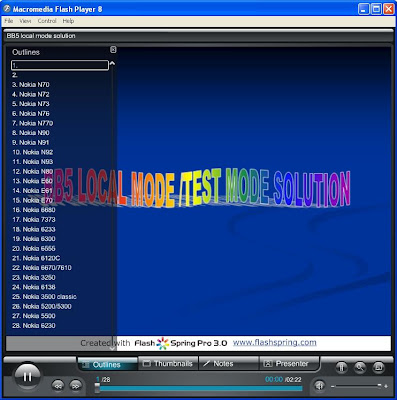
Task: Jump to slide 4. Nokia N72
Action: (x=31, y=94)
